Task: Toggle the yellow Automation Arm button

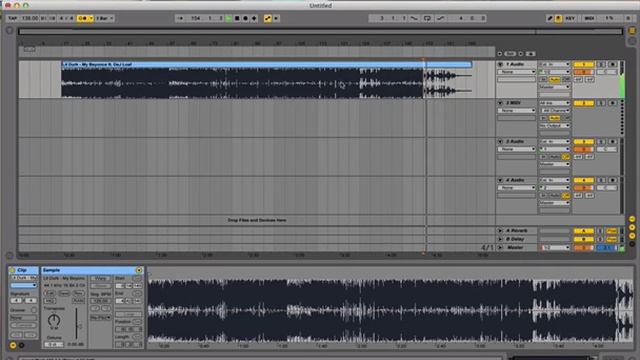Action: pos(268,18)
